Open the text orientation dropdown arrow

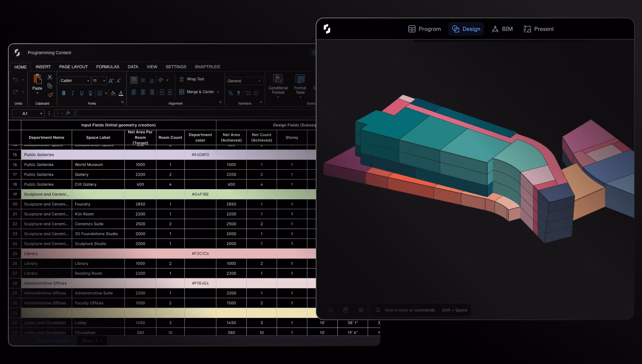(167, 80)
